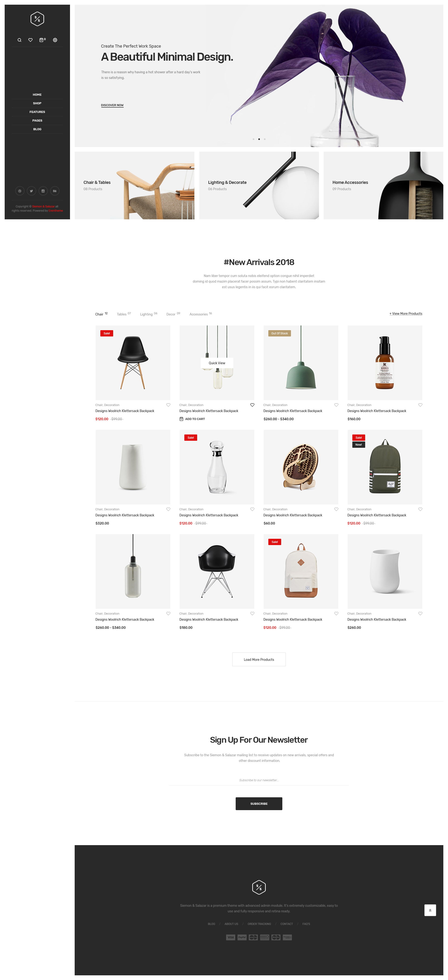Open wishlist heart icon in sidebar

tap(30, 40)
